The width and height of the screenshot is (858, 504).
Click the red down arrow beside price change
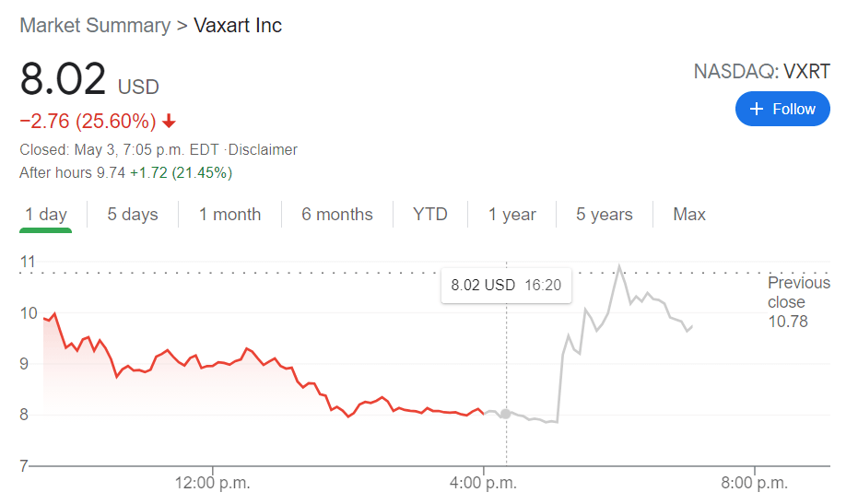[x=169, y=121]
